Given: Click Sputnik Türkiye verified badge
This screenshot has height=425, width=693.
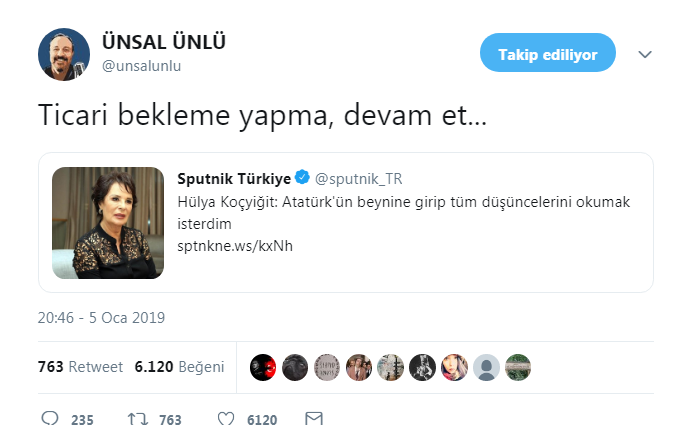Looking at the screenshot, I should coord(302,177).
